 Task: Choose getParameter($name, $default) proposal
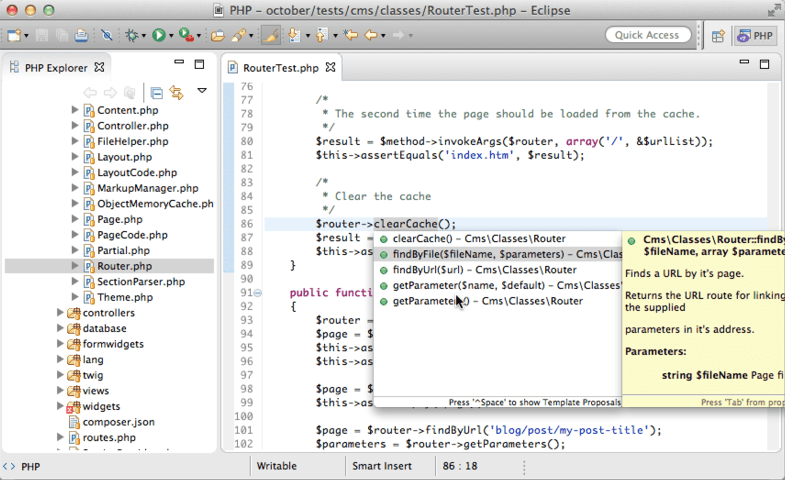tap(498, 285)
